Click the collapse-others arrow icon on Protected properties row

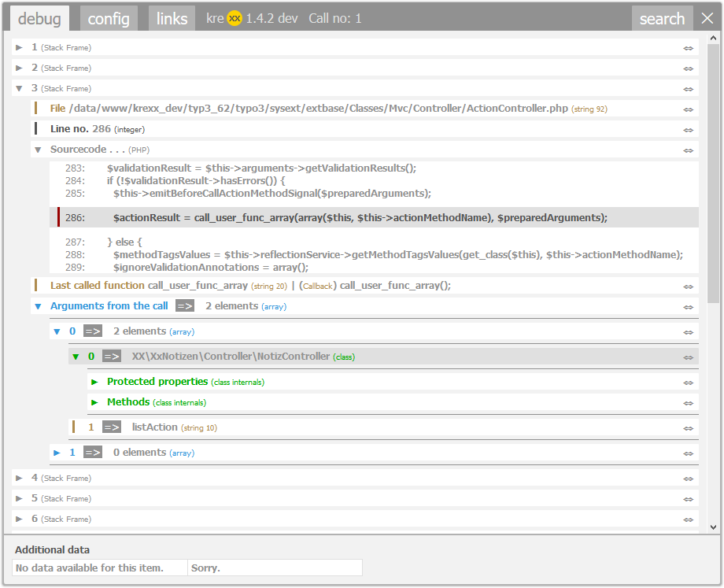coord(689,383)
